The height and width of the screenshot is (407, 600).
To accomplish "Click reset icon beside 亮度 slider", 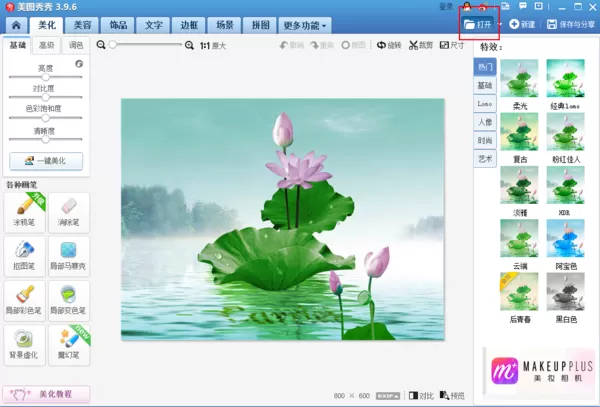I will (x=79, y=64).
